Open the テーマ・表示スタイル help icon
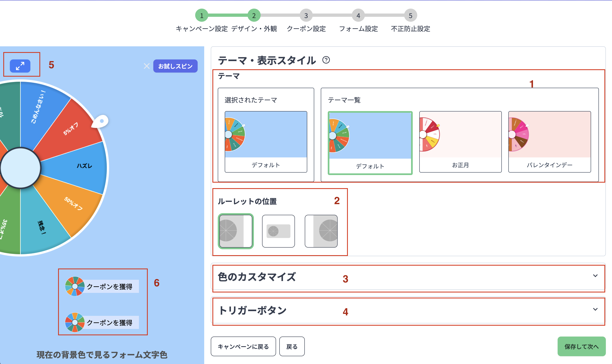The width and height of the screenshot is (612, 364). pos(326,60)
